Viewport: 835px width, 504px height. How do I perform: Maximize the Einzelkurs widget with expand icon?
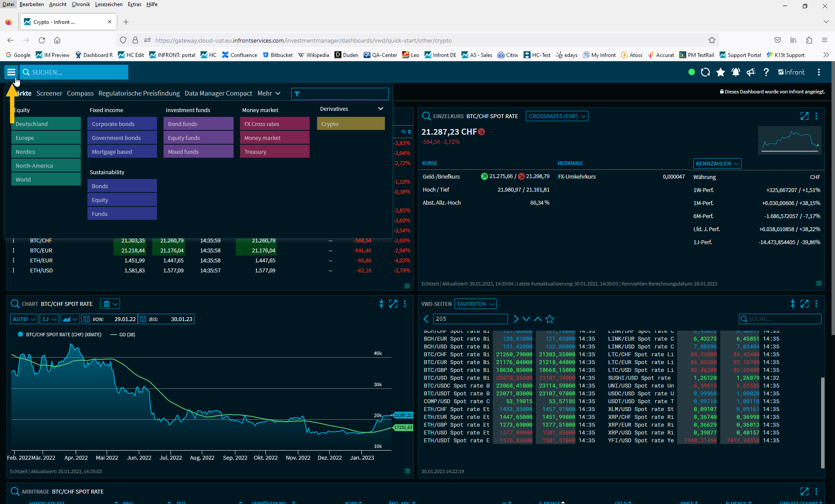[804, 116]
